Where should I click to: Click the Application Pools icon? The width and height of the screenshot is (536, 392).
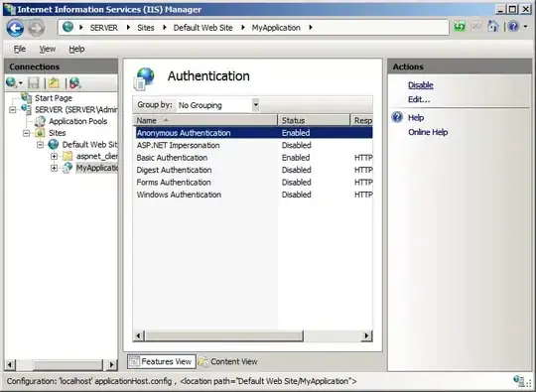(40, 121)
